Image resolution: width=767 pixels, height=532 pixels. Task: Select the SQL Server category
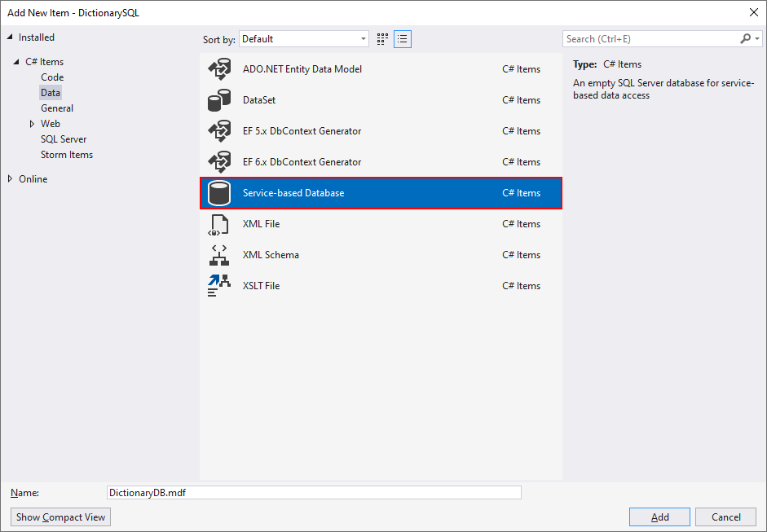coord(64,139)
